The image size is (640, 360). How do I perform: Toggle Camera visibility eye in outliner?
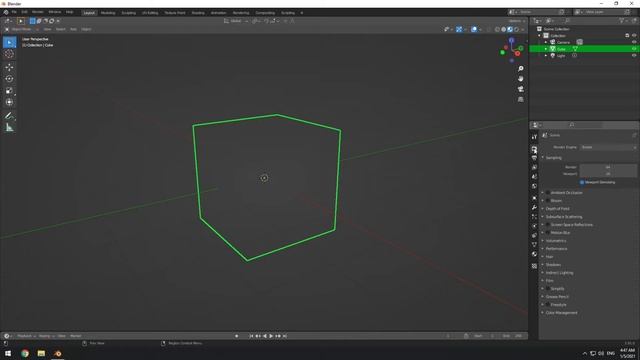(634, 42)
